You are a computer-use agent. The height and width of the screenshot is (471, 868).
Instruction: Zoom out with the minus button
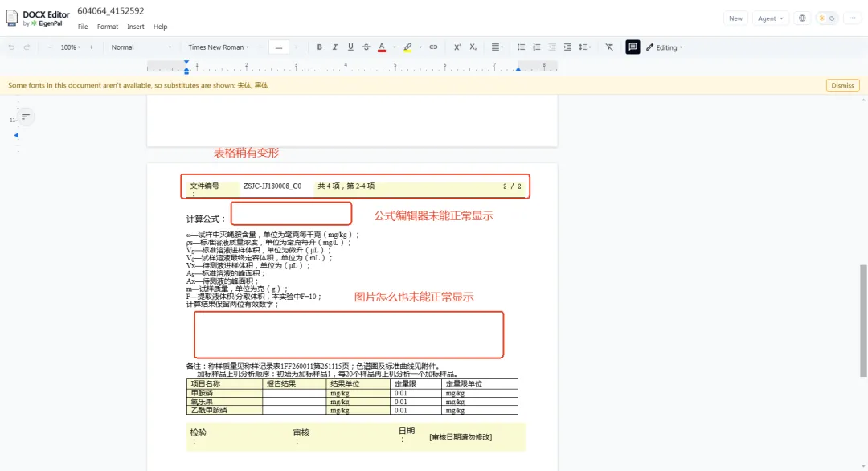pyautogui.click(x=50, y=47)
